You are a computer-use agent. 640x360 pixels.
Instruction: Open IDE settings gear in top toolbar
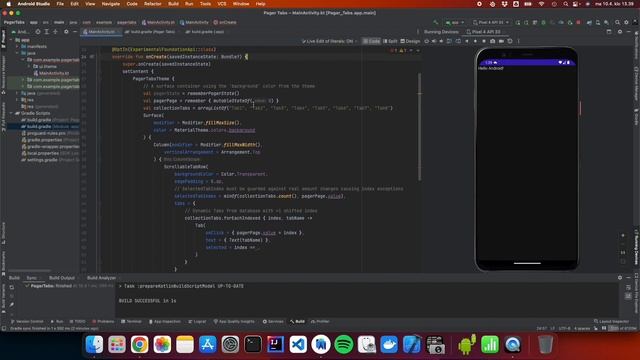[x=626, y=22]
